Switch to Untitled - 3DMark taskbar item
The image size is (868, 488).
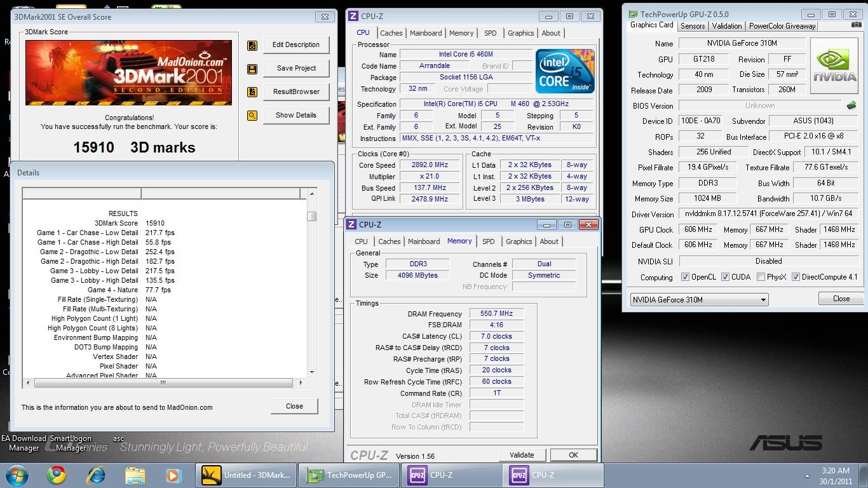coord(247,475)
